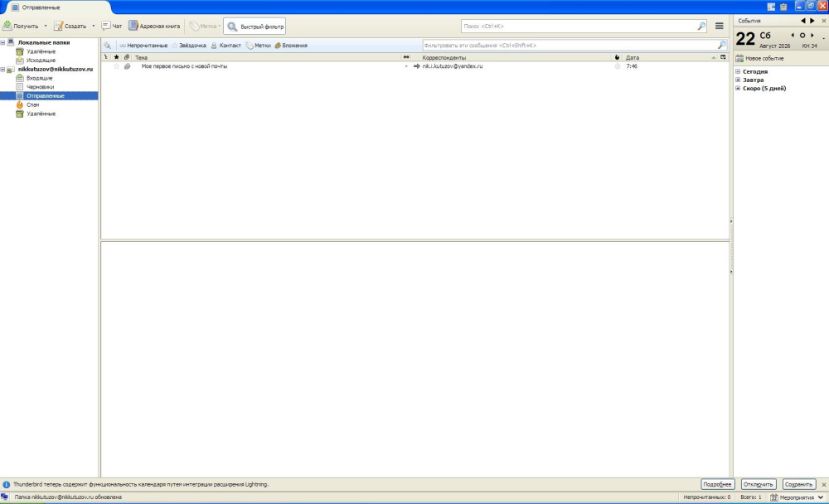Open the Tasks tab icon in title bar

point(783,7)
